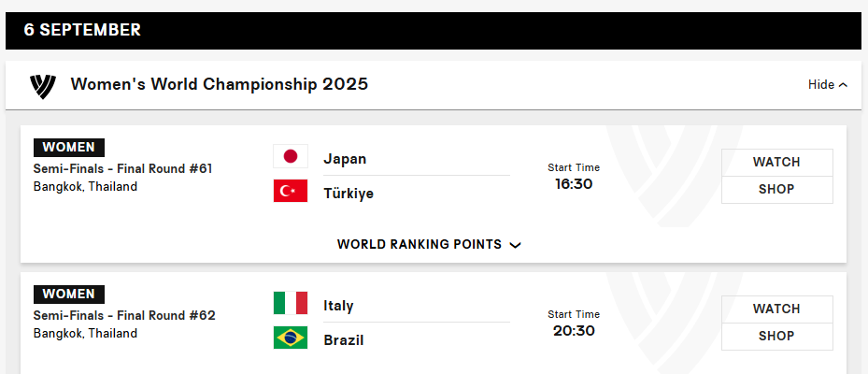This screenshot has height=374, width=868.
Task: Watch the Italy vs Brazil match
Action: (776, 309)
